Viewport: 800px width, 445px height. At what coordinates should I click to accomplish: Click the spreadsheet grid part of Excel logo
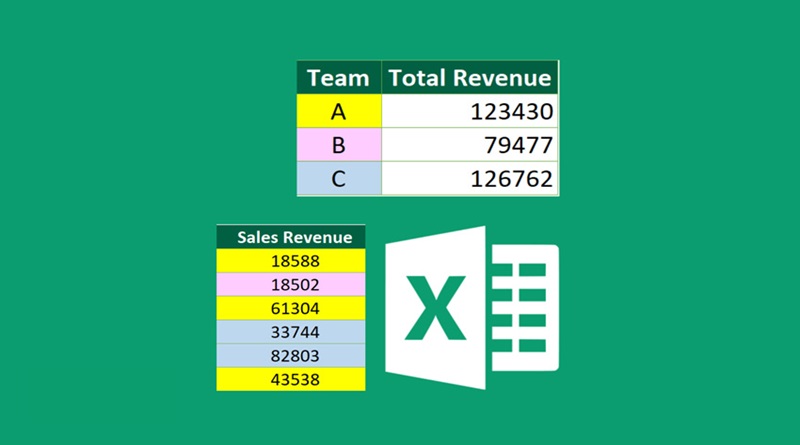[521, 307]
